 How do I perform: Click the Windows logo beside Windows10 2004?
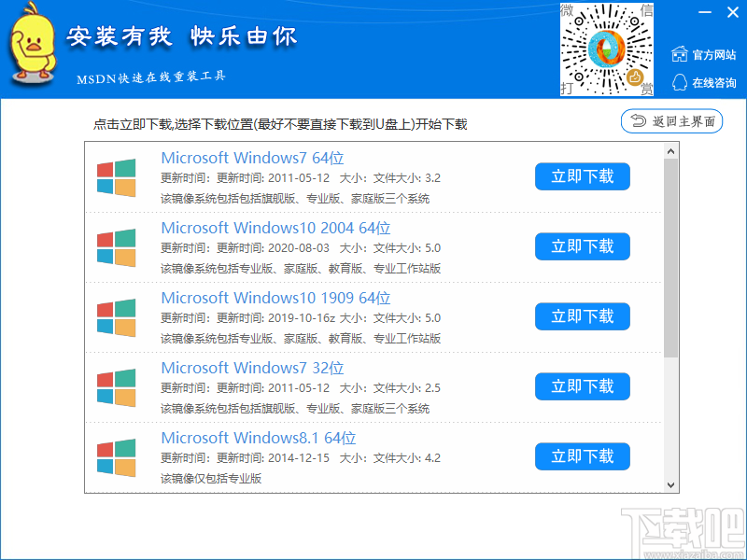coord(116,246)
